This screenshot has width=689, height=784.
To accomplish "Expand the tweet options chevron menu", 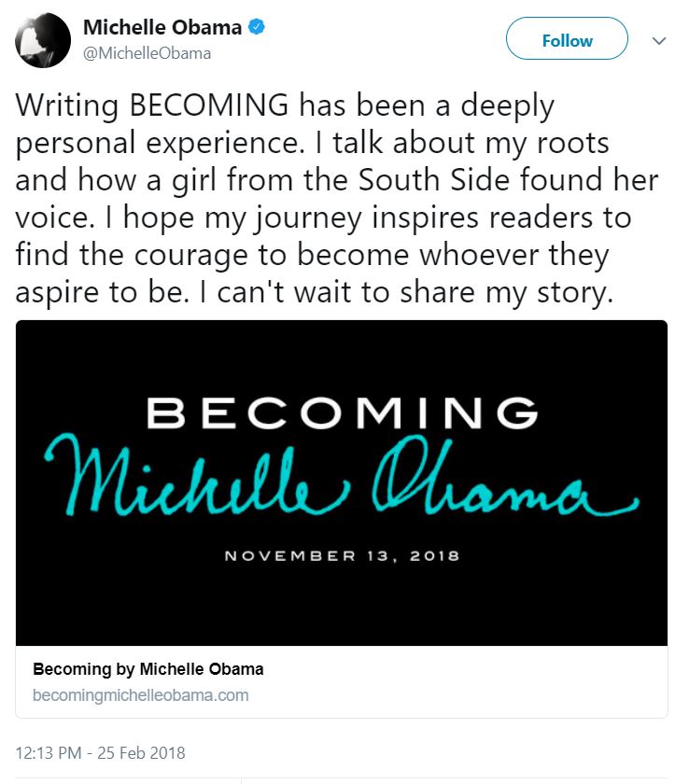I will point(659,40).
